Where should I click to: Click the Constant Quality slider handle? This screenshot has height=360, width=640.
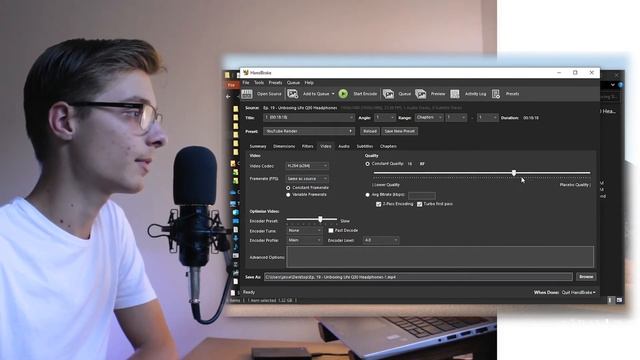(x=514, y=173)
